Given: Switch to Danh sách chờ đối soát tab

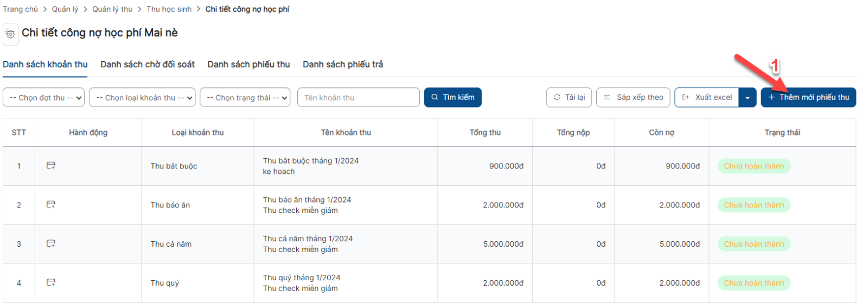Looking at the screenshot, I should click(x=148, y=64).
